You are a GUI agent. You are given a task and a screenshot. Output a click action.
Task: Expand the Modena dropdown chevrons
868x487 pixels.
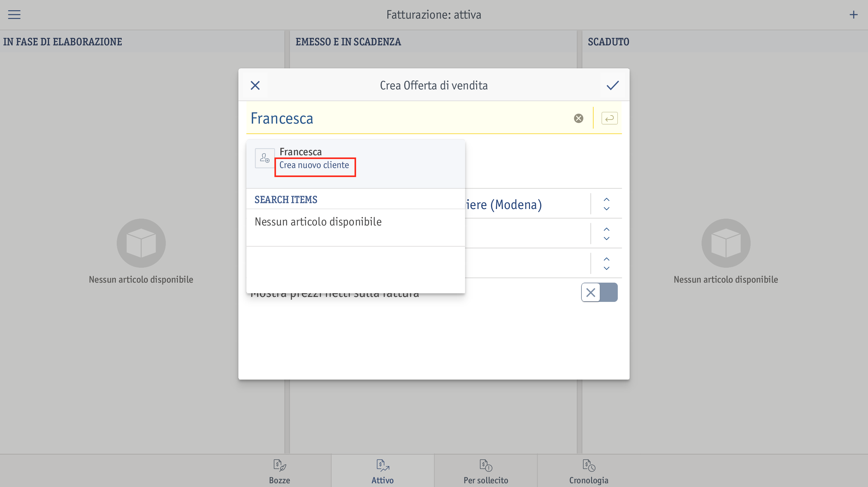pos(607,204)
